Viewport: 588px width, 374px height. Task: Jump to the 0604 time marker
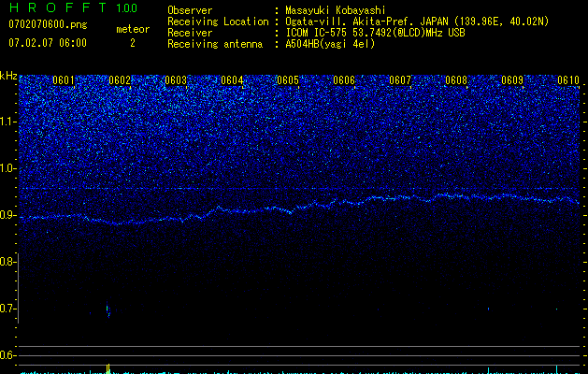coord(232,80)
